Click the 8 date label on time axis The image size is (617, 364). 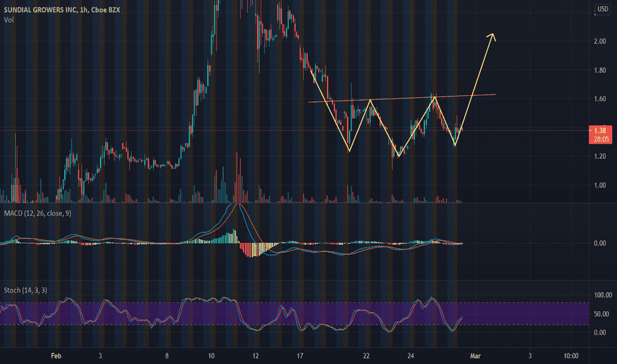167,356
